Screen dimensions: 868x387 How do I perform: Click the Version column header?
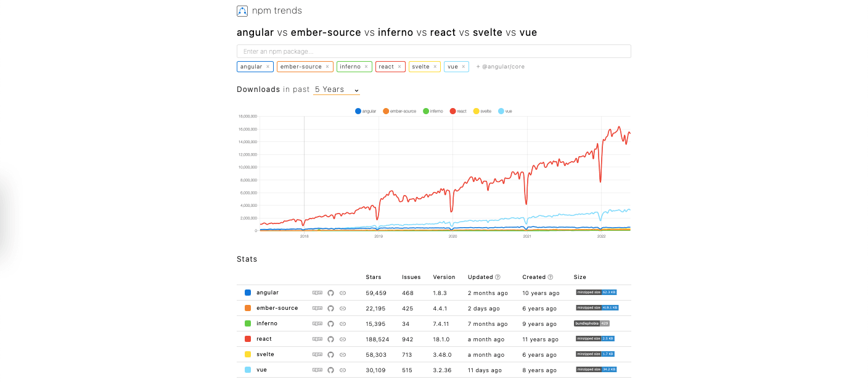(444, 277)
